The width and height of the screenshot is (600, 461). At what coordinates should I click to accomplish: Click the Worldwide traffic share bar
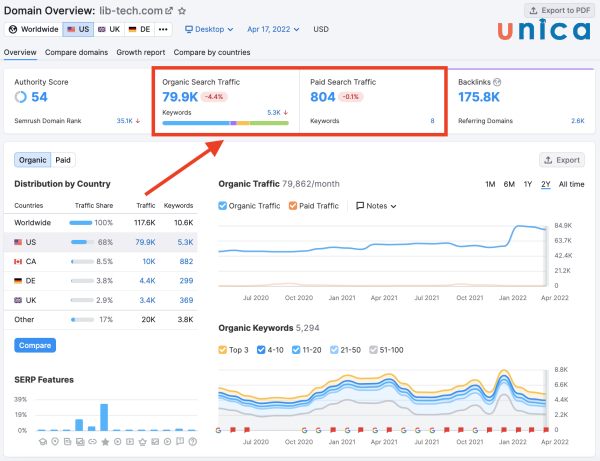pyautogui.click(x=81, y=223)
